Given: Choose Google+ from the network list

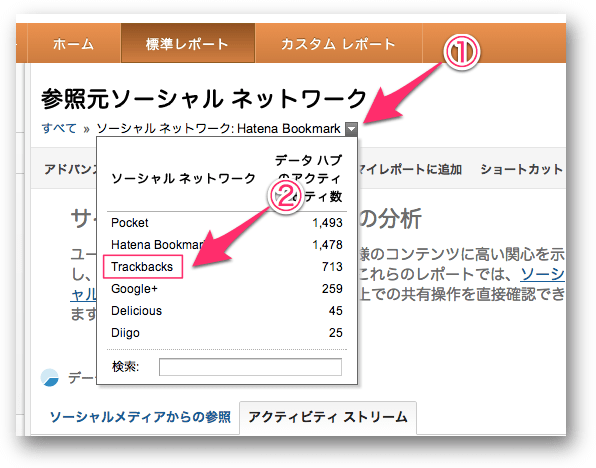Looking at the screenshot, I should 134,289.
